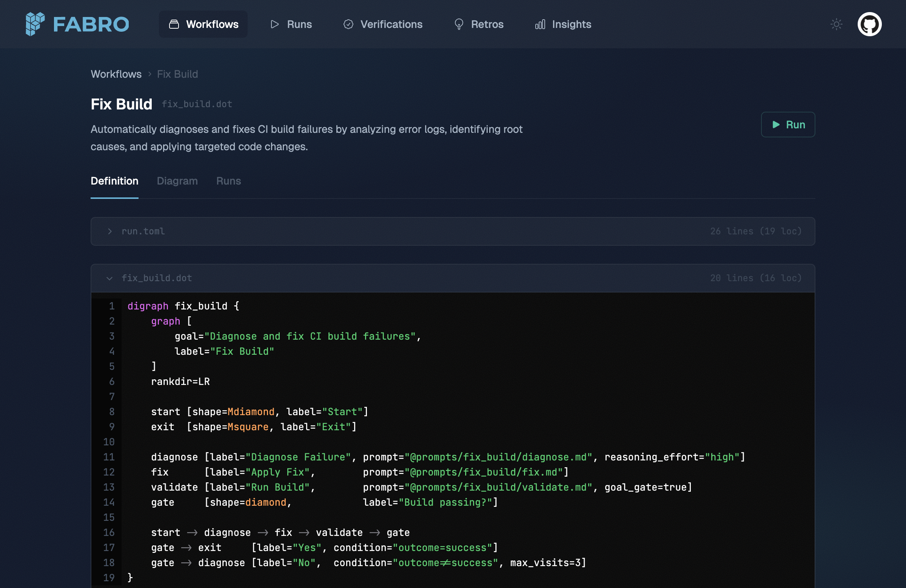Select the Definition tab
The height and width of the screenshot is (588, 906).
click(114, 181)
